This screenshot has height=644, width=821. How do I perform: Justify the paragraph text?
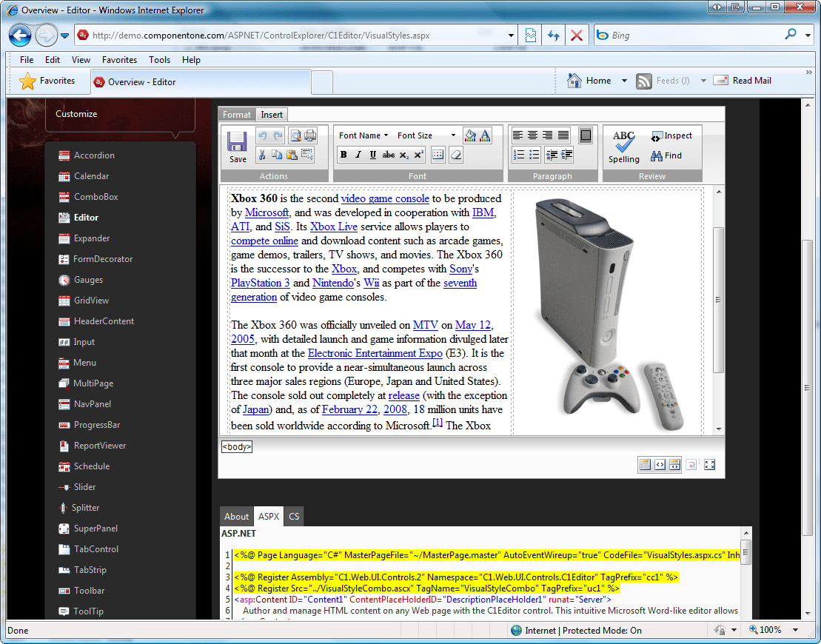(563, 135)
